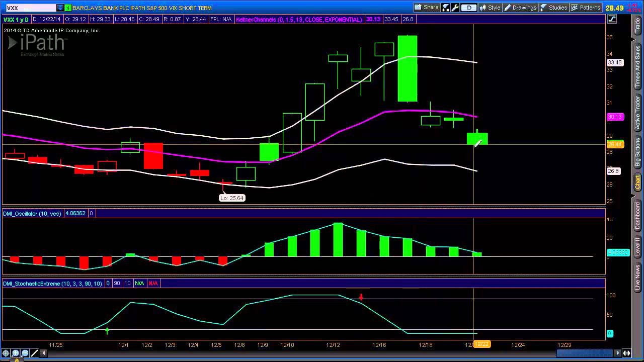Open the Active Trader side tab

pos(637,113)
